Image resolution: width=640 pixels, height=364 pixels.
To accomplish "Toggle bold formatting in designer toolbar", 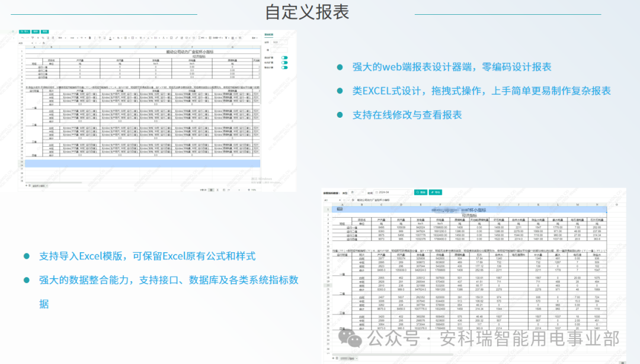I will pyautogui.click(x=90, y=38).
